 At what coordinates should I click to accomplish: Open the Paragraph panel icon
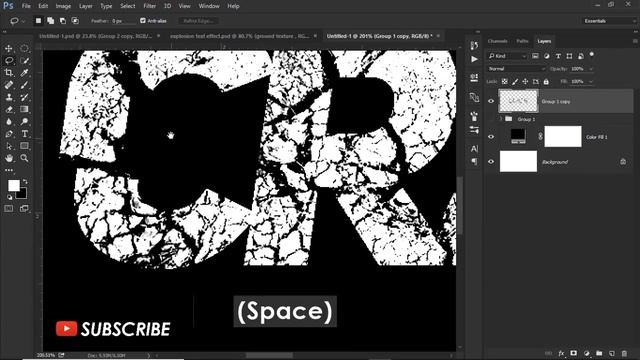[474, 162]
